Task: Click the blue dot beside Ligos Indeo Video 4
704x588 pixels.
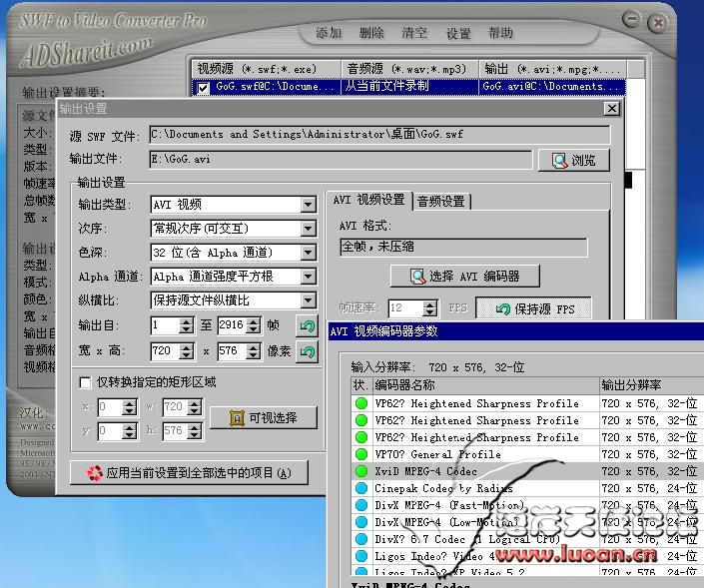Action: pyautogui.click(x=361, y=556)
